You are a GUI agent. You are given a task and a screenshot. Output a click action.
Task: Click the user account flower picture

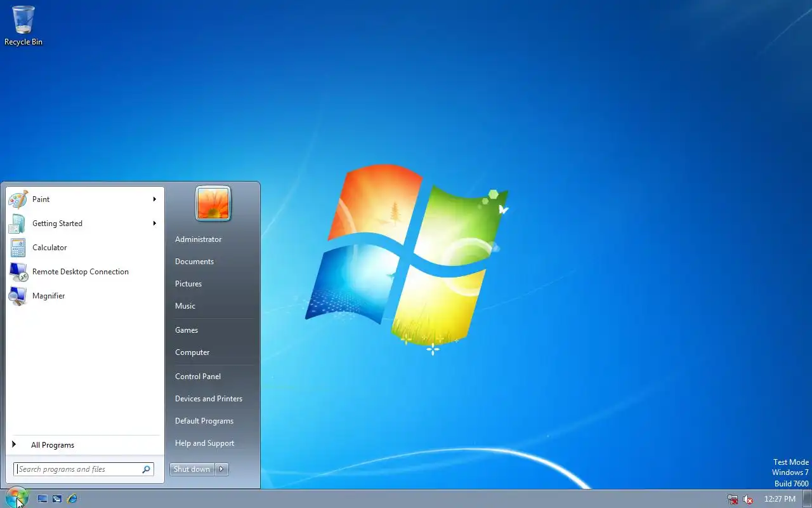[213, 204]
